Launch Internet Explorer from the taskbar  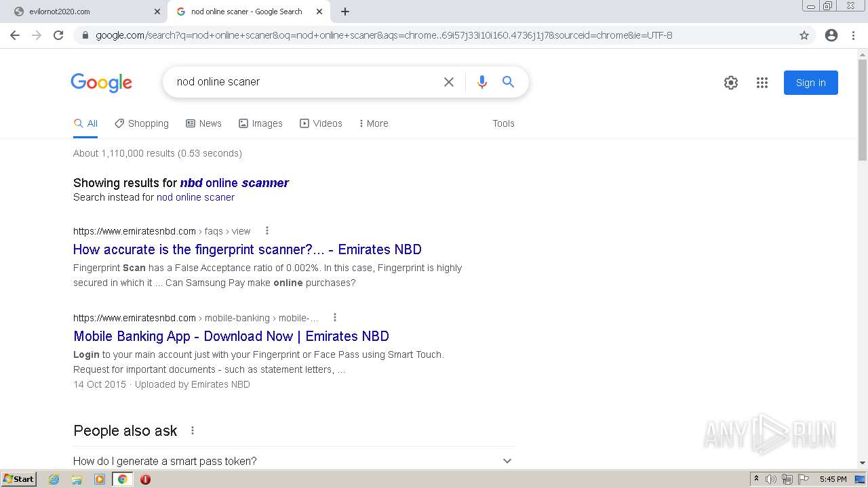pyautogui.click(x=54, y=479)
